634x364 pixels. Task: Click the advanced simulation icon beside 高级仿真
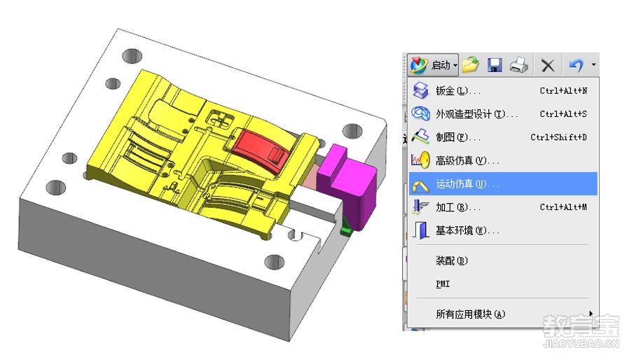(x=420, y=160)
